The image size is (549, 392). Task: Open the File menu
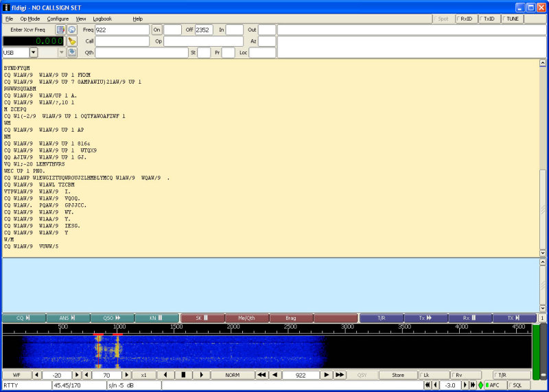point(9,19)
